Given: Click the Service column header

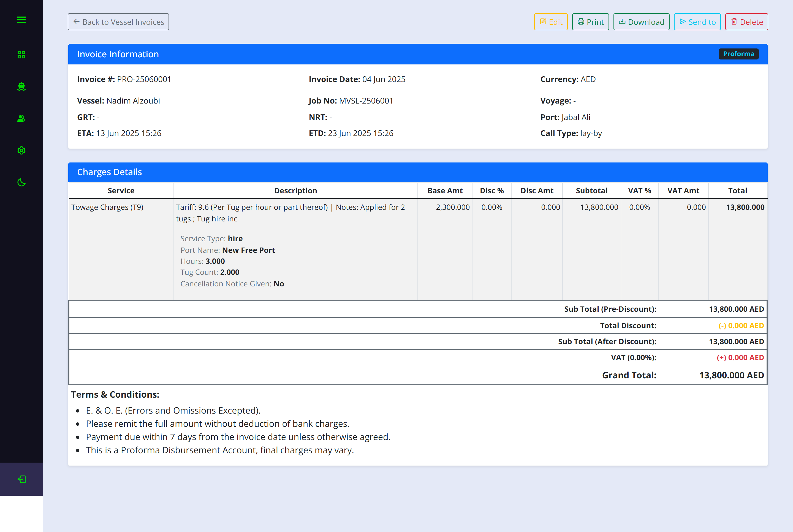Looking at the screenshot, I should (121, 191).
